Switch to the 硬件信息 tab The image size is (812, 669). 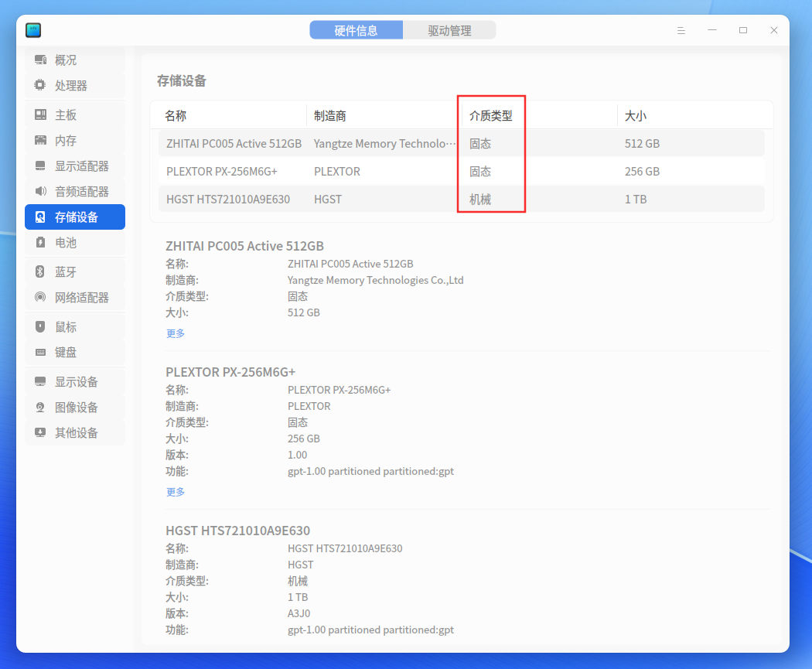pyautogui.click(x=357, y=31)
